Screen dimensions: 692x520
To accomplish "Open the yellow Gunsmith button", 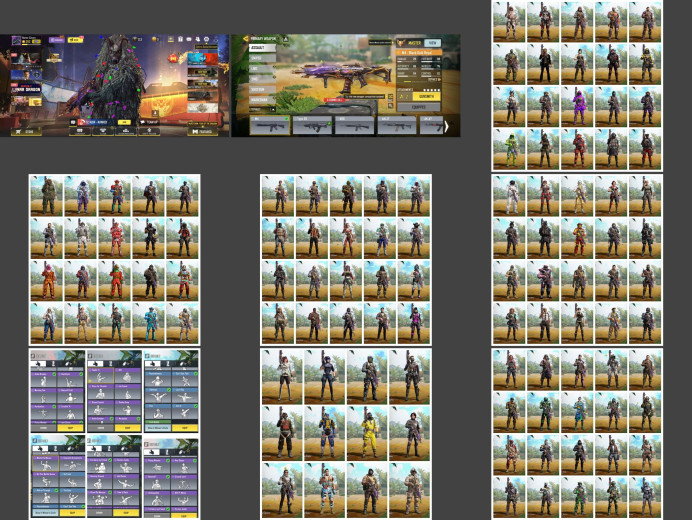I will tap(426, 96).
